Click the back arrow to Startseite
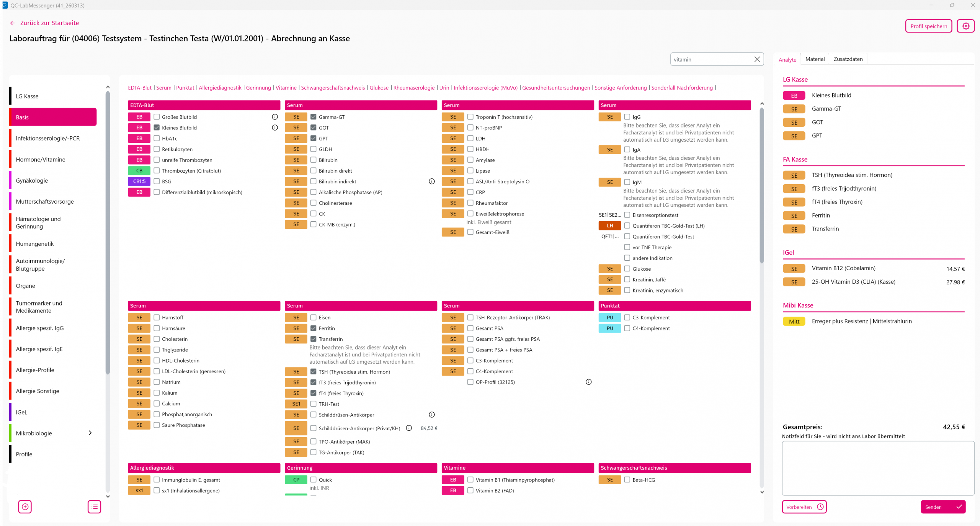The image size is (980, 526). pyautogui.click(x=12, y=23)
